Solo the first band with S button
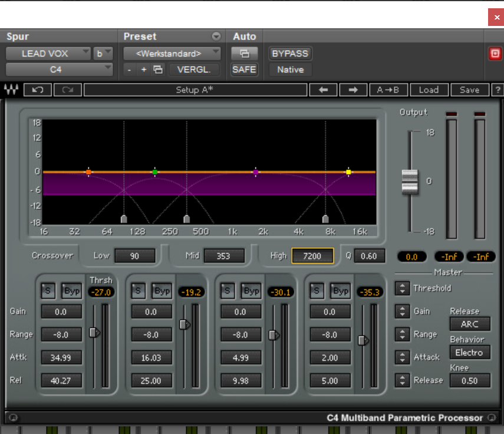 [48, 290]
